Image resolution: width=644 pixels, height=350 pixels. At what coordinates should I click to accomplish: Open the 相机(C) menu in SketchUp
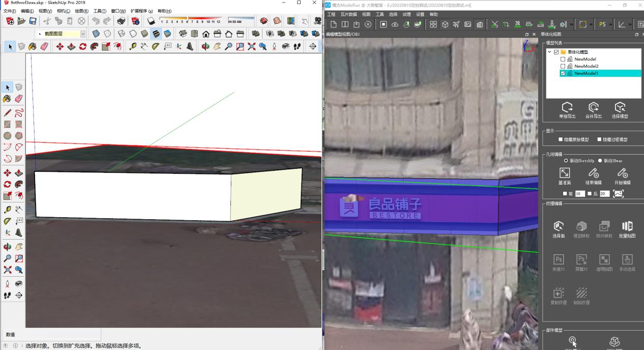tap(64, 11)
